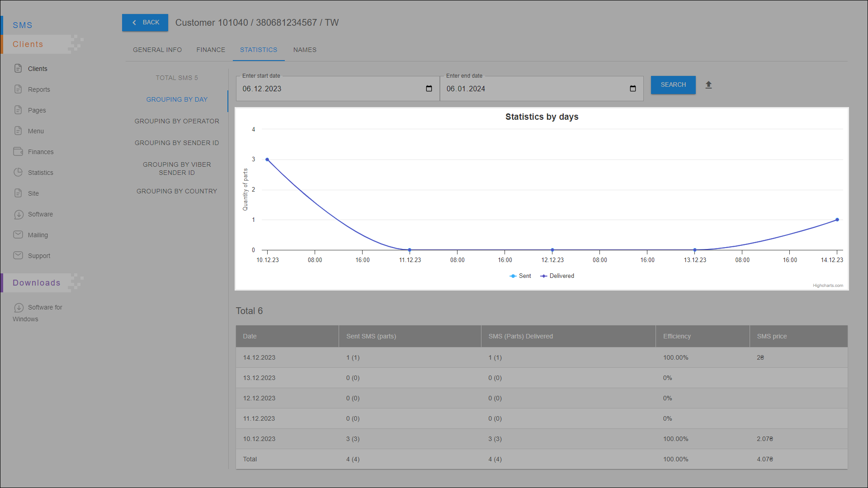Click the Highcharts.com credit link
868x488 pixels.
(x=827, y=286)
